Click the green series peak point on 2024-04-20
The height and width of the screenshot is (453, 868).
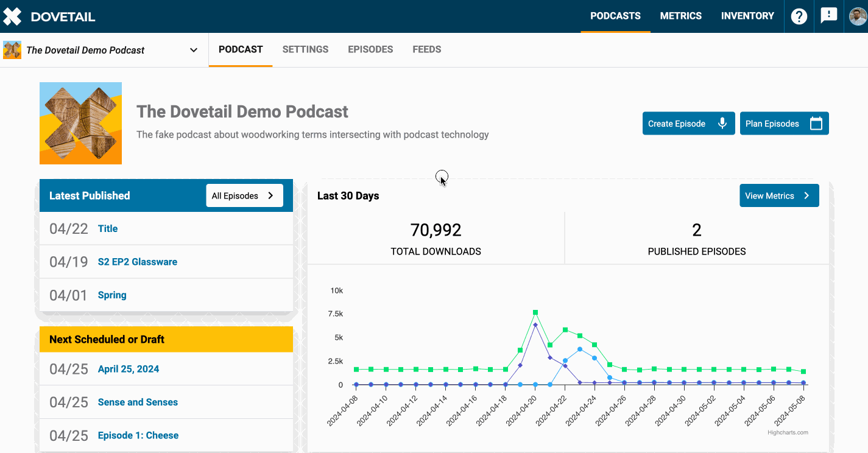tap(535, 312)
